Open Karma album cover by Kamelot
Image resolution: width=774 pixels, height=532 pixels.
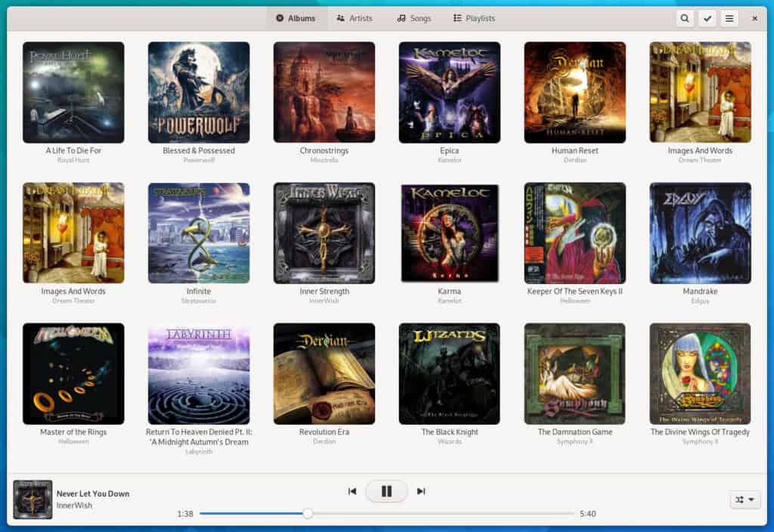450,233
